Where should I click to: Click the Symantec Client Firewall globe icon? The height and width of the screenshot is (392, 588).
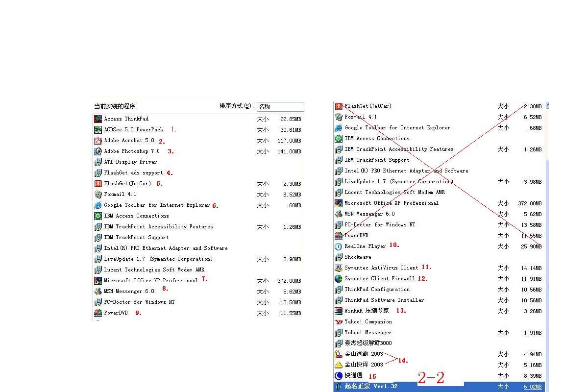pos(339,278)
